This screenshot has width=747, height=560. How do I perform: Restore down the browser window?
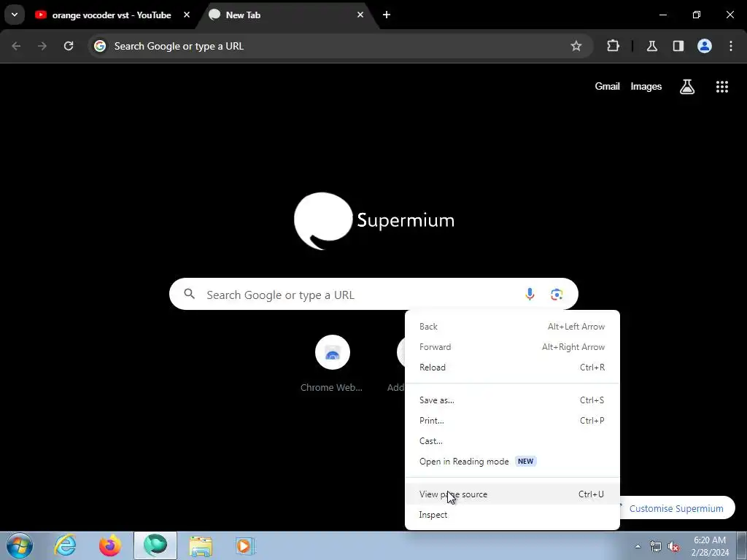(x=697, y=15)
